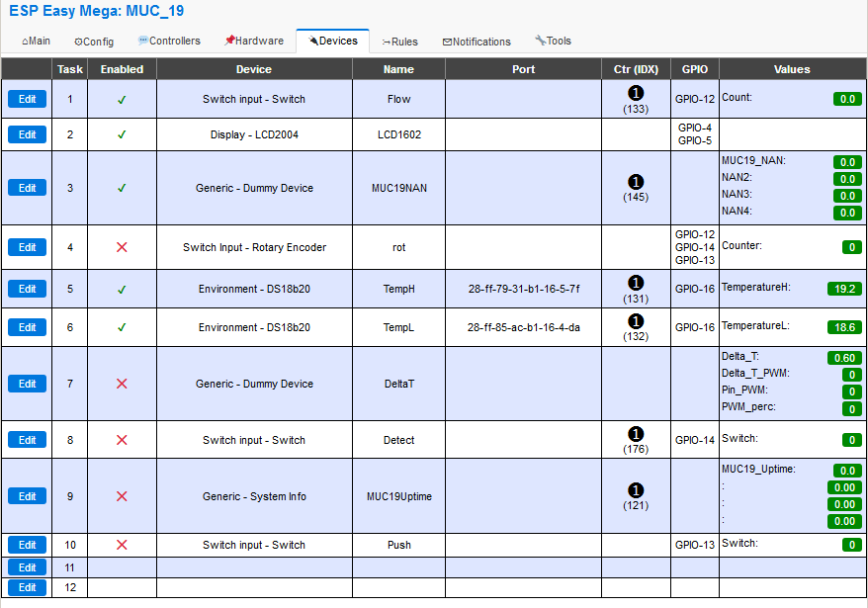The height and width of the screenshot is (608, 868).
Task: Click the NAN4 value label
Action: tap(737, 211)
